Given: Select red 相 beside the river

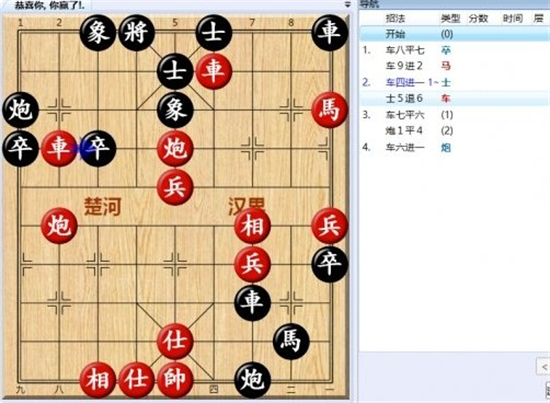Looking at the screenshot, I should [x=252, y=226].
